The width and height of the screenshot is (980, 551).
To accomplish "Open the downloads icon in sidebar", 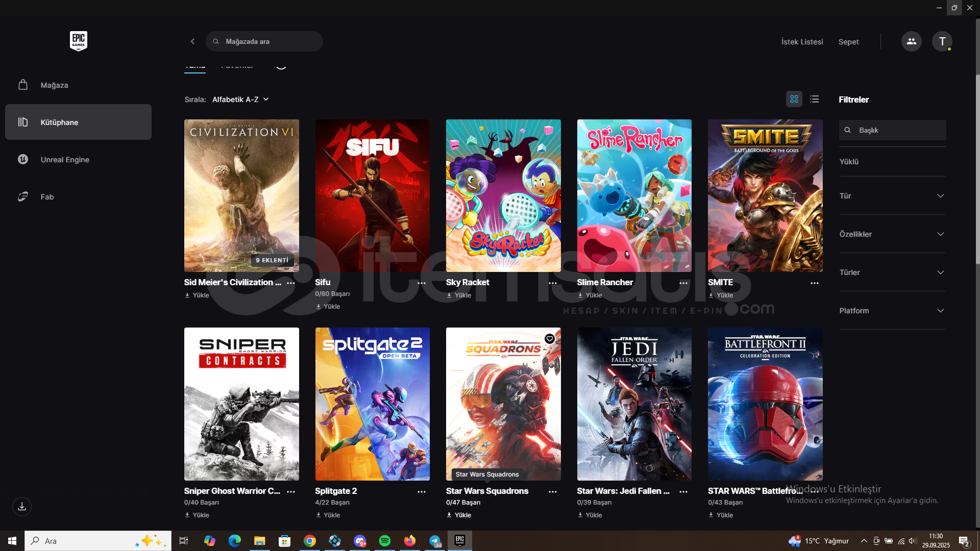I will (22, 507).
